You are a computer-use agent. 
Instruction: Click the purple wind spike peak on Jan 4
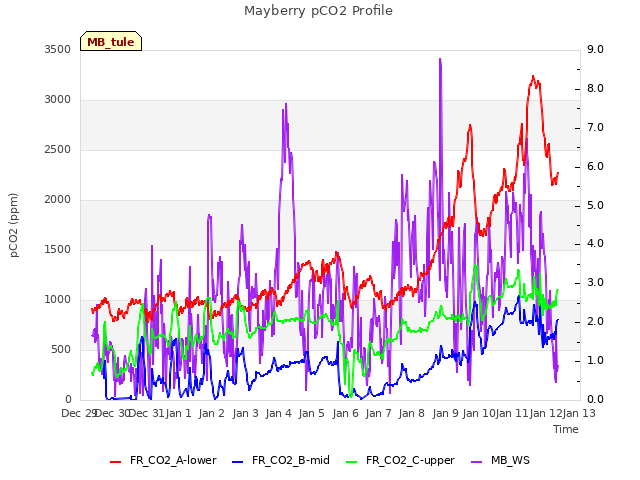[286, 105]
